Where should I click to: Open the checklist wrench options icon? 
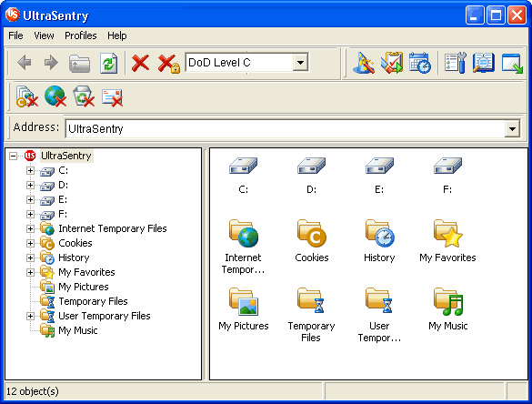click(456, 63)
